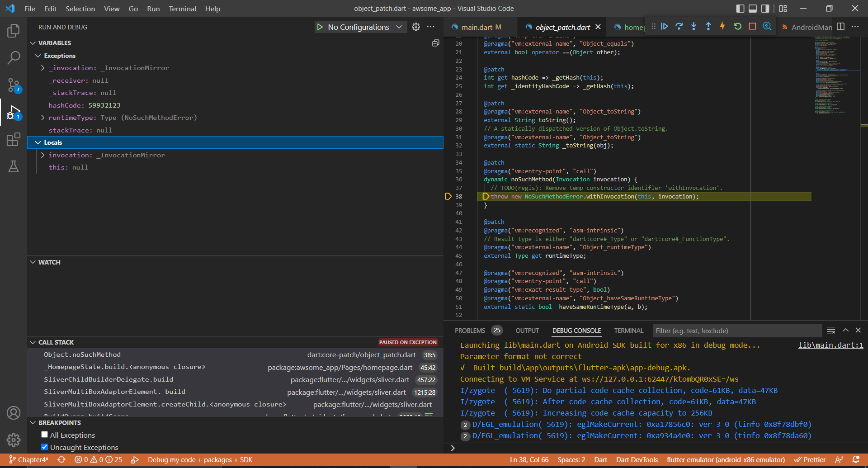The image size is (868, 468).
Task: Step out in the debug toolbar
Action: (x=708, y=27)
